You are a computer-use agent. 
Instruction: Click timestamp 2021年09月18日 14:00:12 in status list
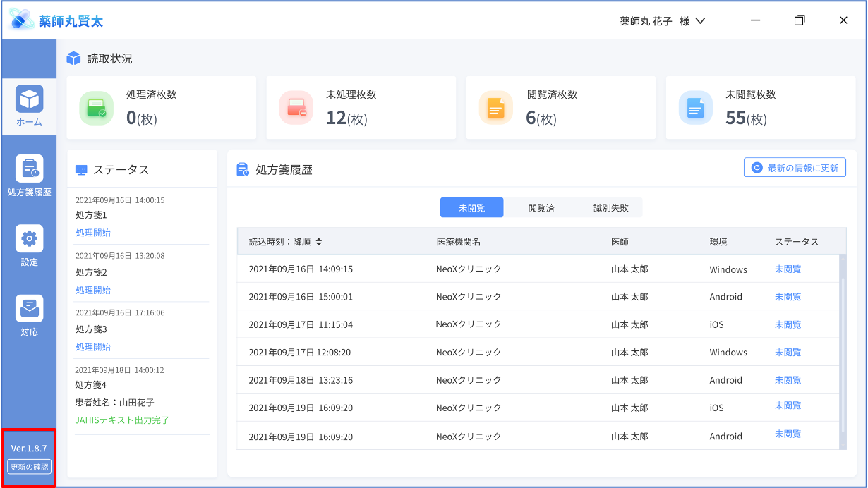click(120, 370)
